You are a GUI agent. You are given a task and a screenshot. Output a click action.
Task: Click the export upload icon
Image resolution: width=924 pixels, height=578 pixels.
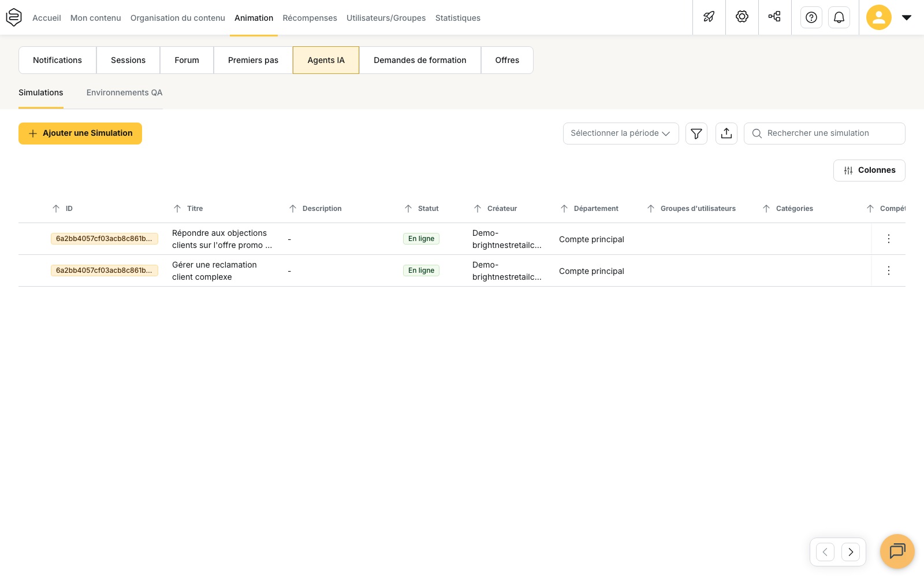[x=726, y=134]
